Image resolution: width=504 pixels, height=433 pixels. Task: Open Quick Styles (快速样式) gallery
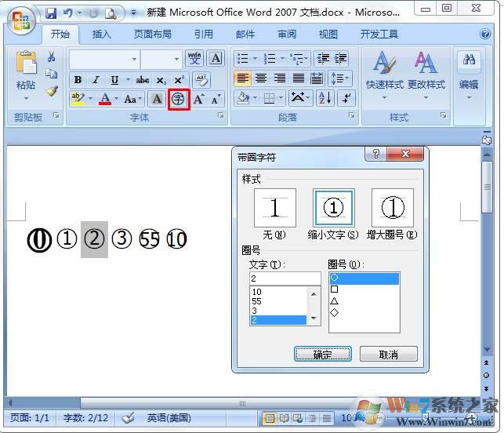pyautogui.click(x=384, y=74)
